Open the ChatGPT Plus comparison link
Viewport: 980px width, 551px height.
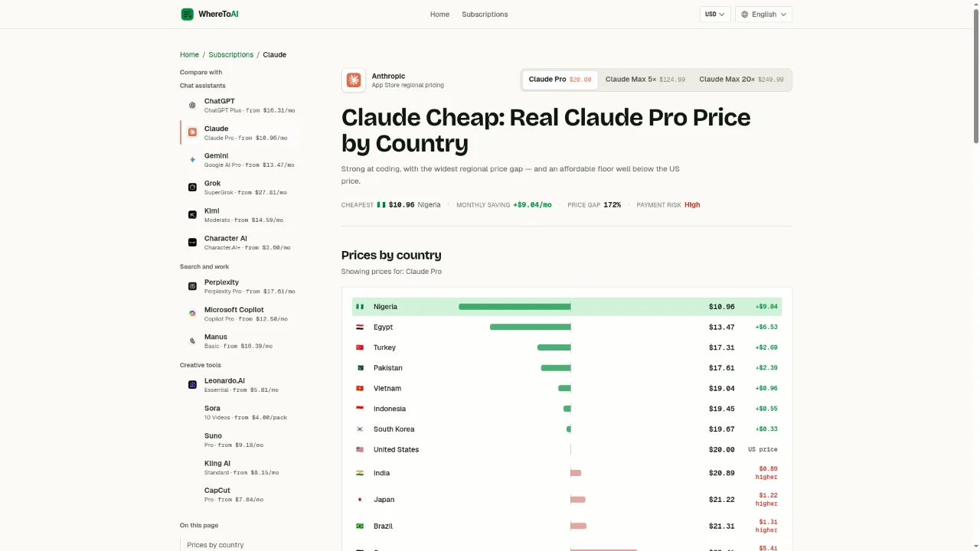[x=241, y=106]
